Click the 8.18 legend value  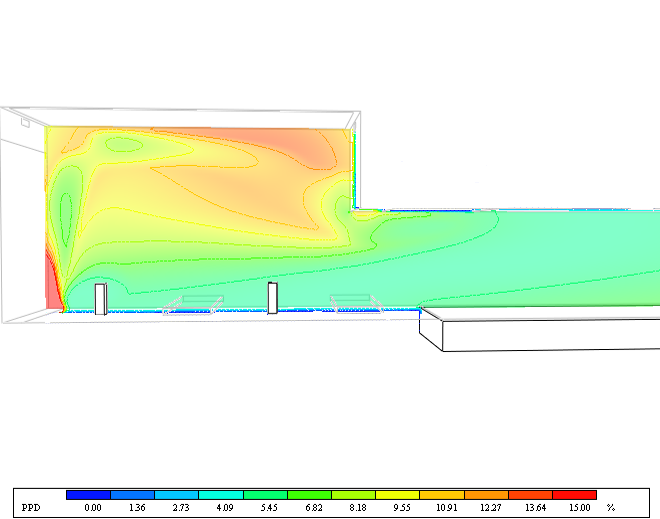pos(358,508)
